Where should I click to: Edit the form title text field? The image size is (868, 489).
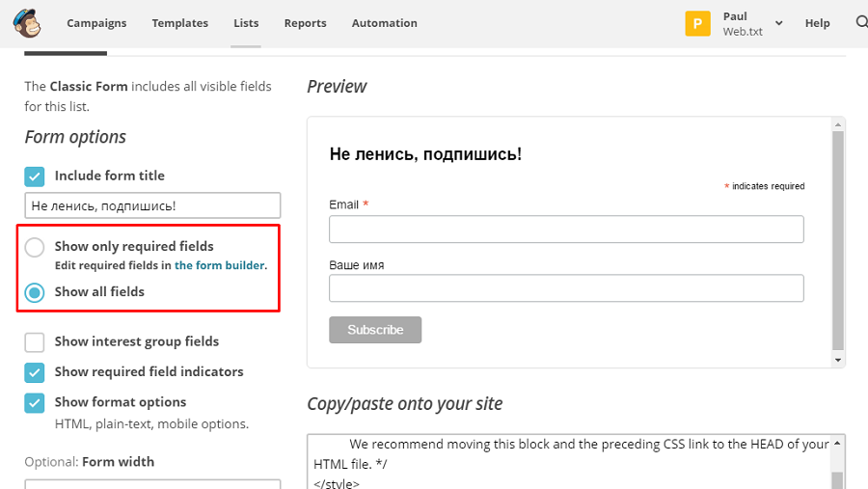pos(152,205)
